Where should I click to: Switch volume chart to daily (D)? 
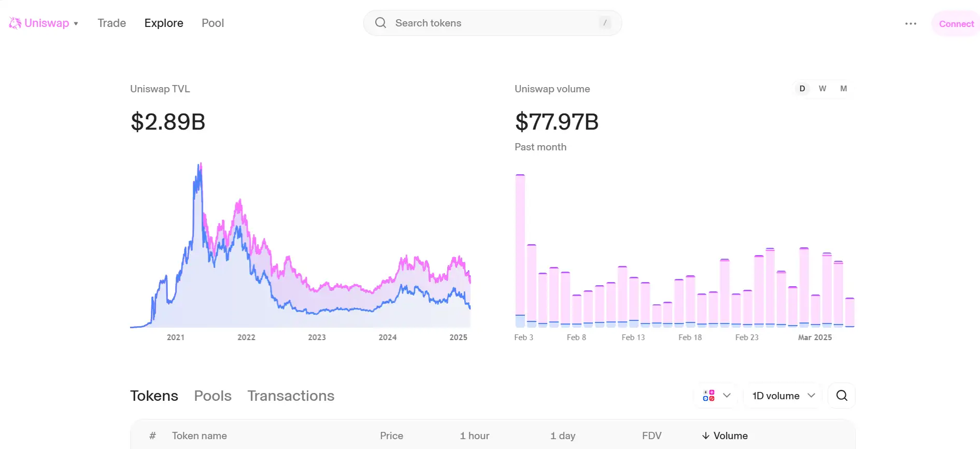tap(802, 89)
